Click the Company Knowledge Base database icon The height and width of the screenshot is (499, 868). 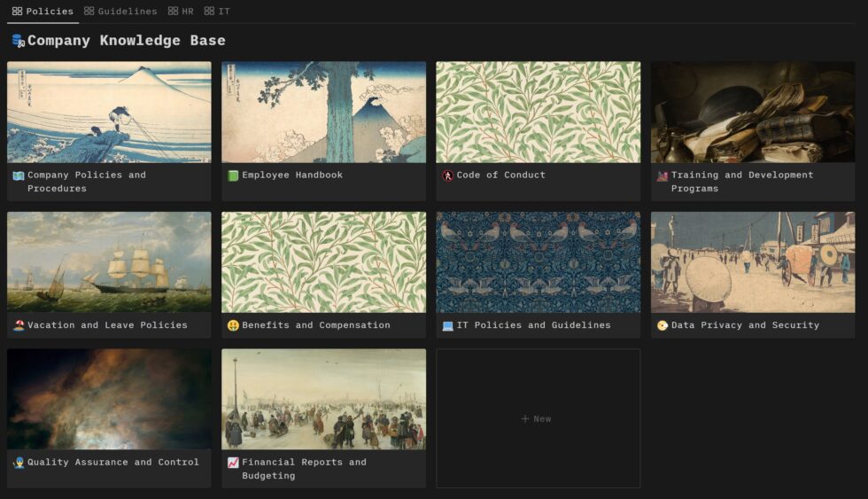tap(19, 41)
